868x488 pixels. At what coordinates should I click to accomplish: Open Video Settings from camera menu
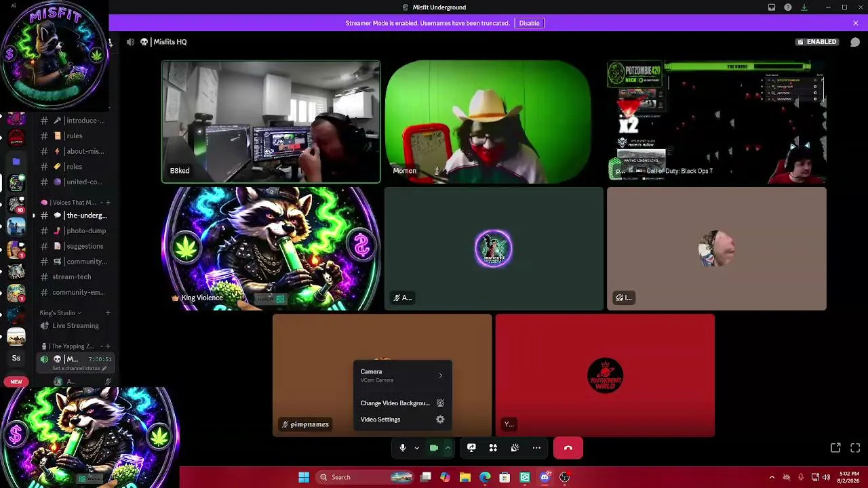tap(402, 420)
